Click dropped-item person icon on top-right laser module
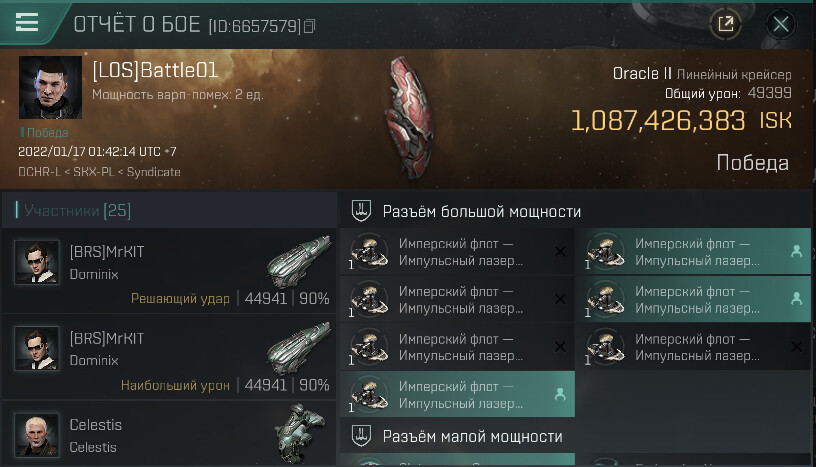This screenshot has height=467, width=816. click(796, 251)
